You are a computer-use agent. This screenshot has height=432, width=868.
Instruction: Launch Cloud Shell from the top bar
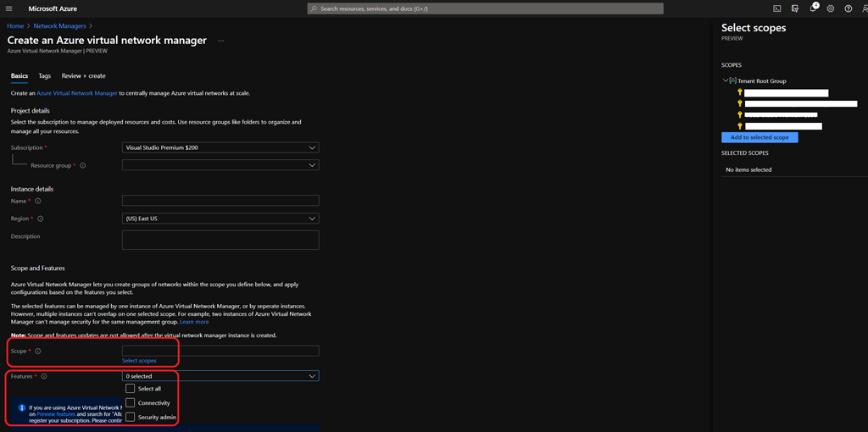[776, 8]
